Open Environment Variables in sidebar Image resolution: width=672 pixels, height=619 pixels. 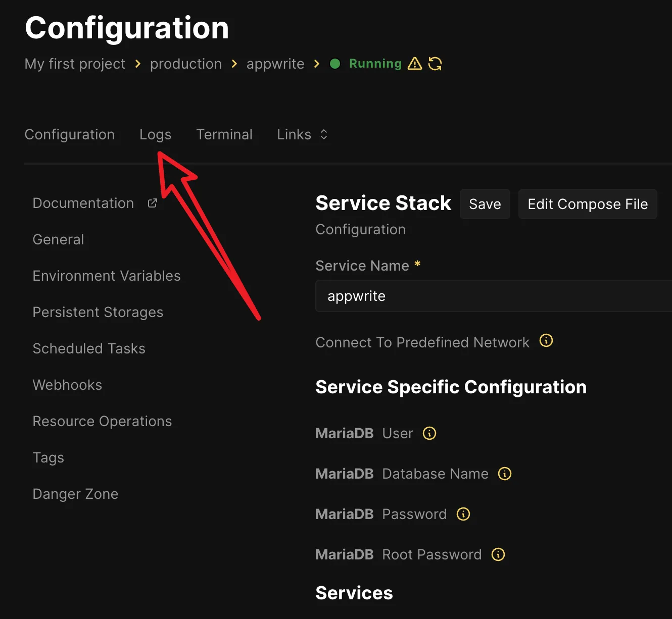(x=107, y=276)
